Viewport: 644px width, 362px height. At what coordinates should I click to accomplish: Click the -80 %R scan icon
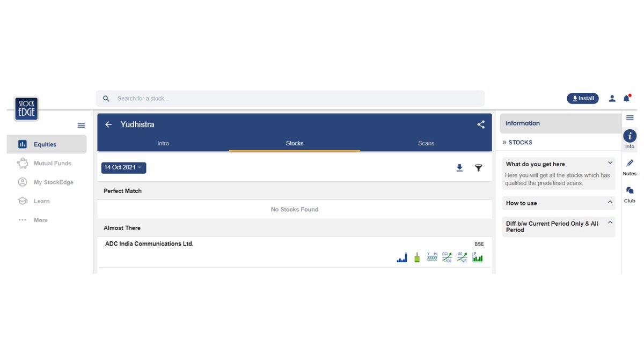[462, 257]
